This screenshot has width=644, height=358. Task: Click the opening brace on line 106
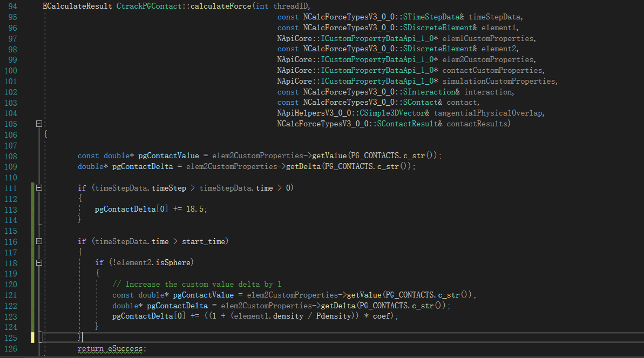(45, 134)
